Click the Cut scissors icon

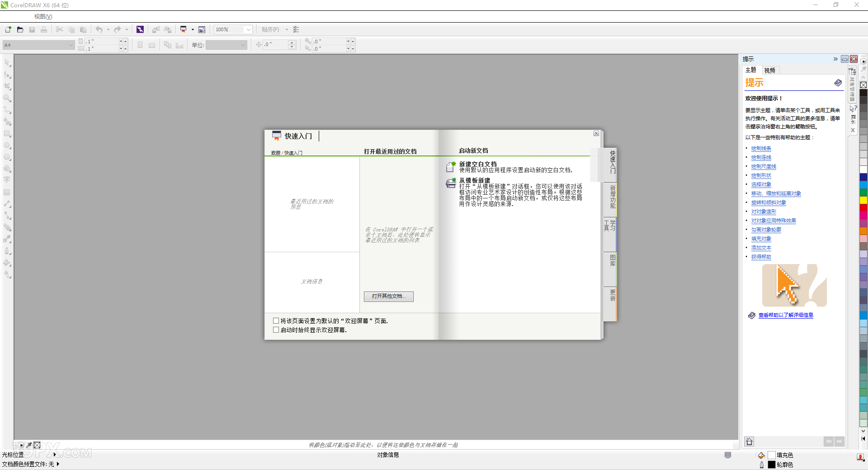pyautogui.click(x=60, y=29)
